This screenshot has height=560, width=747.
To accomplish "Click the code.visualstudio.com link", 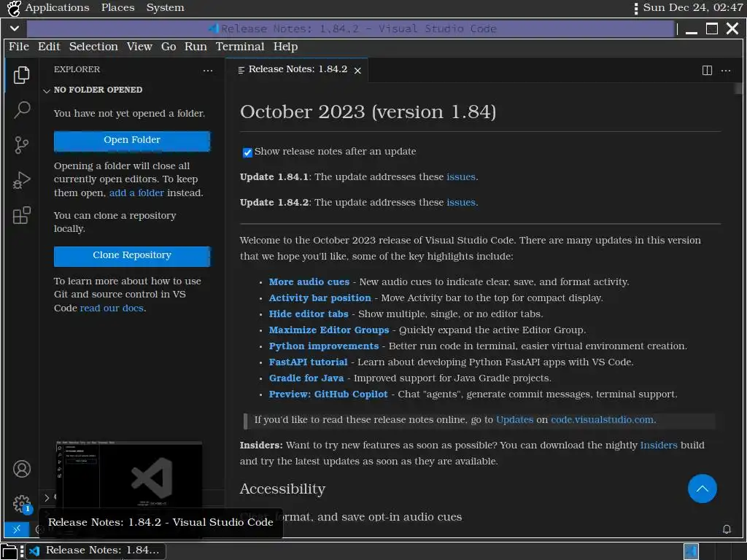I will pos(602,420).
